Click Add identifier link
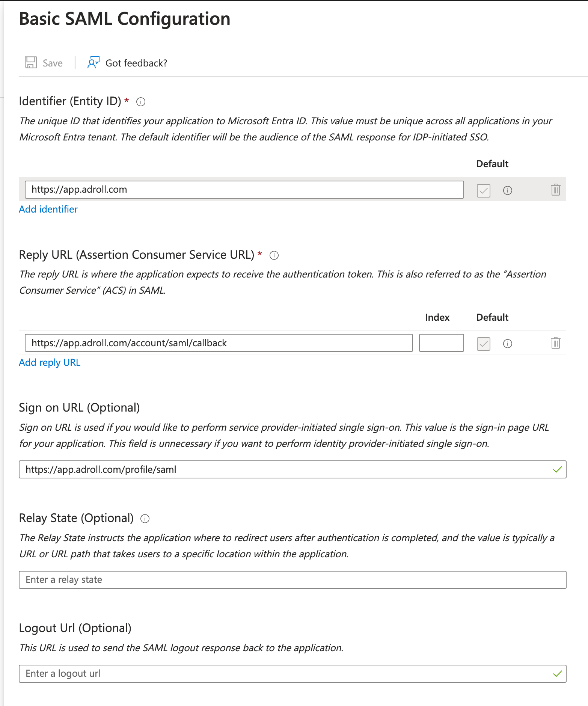Screen dimensions: 588x706 48,209
